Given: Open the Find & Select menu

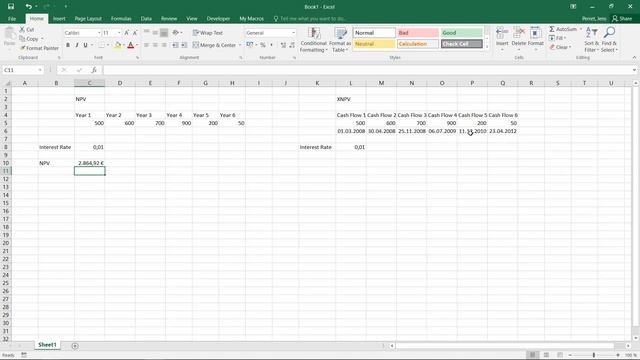Looking at the screenshot, I should pyautogui.click(x=609, y=40).
